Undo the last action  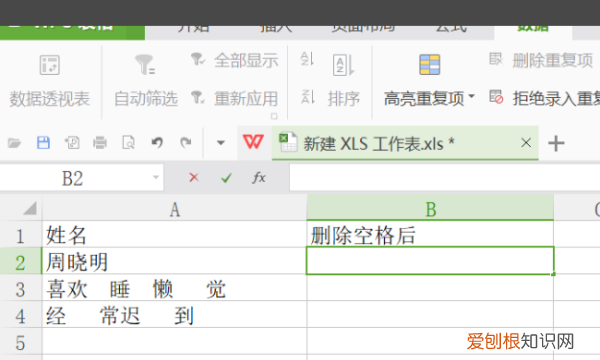click(157, 143)
